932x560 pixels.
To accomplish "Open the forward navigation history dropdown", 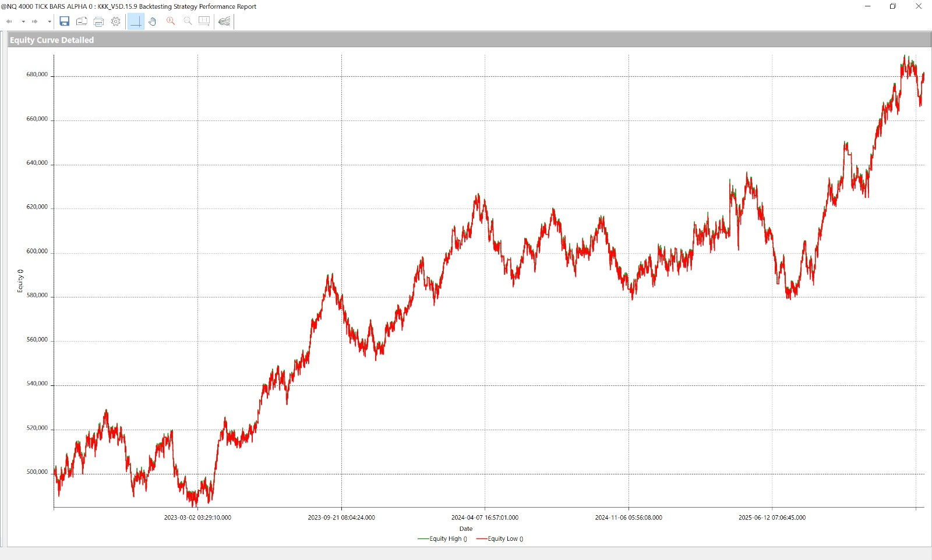I will (50, 22).
